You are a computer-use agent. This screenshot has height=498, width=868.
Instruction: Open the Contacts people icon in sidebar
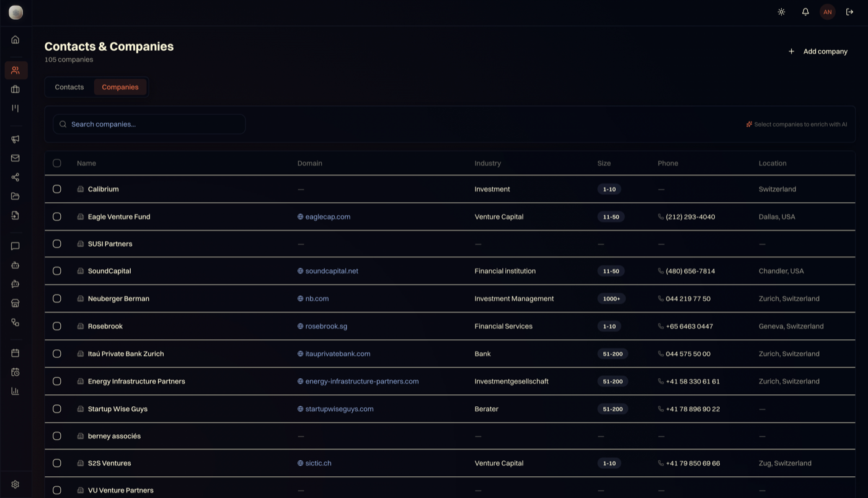pos(15,70)
